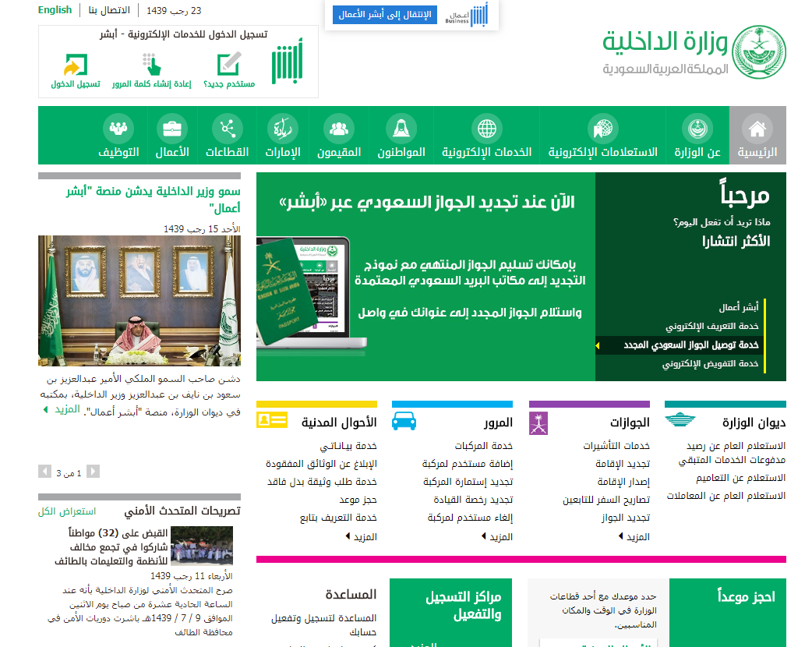Open the الخدمات الإلكترونية menu item
The height and width of the screenshot is (647, 812).
pyautogui.click(x=487, y=136)
